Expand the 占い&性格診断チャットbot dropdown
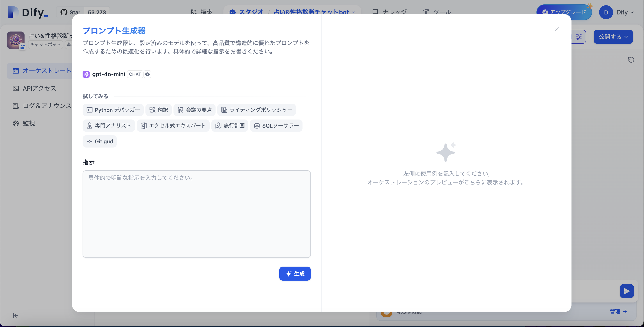 353,12
